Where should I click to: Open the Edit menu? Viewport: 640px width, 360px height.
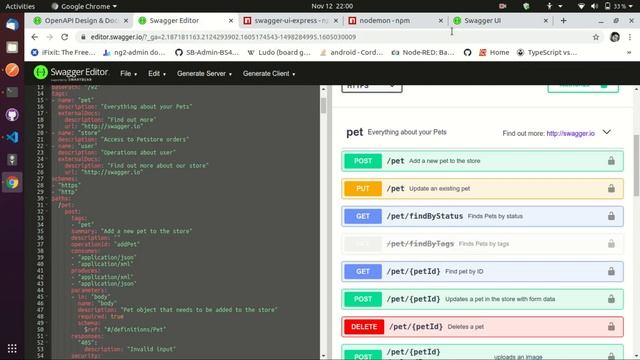(x=157, y=73)
